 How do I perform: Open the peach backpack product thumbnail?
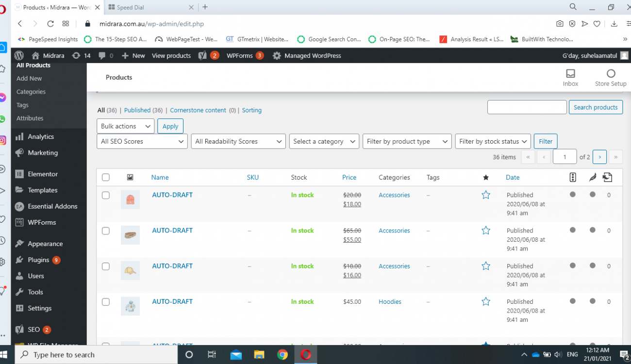click(130, 199)
